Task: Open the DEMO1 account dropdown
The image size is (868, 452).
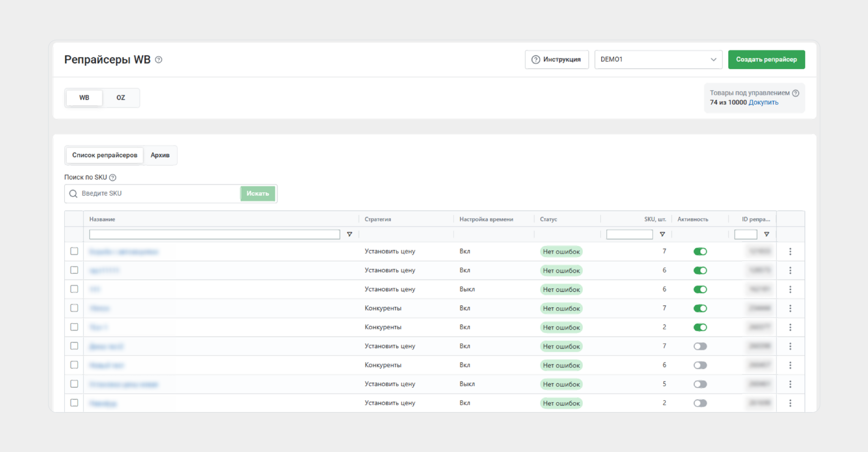Action: pos(658,60)
